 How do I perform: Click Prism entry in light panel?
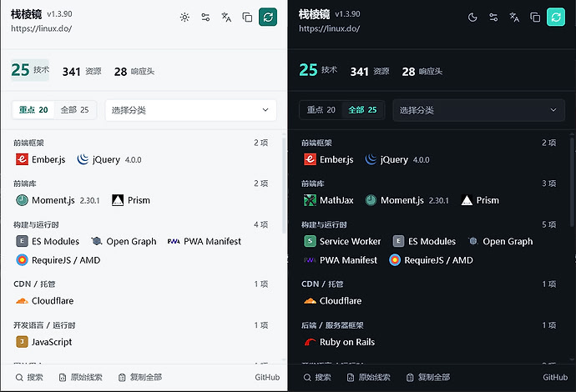(x=131, y=200)
